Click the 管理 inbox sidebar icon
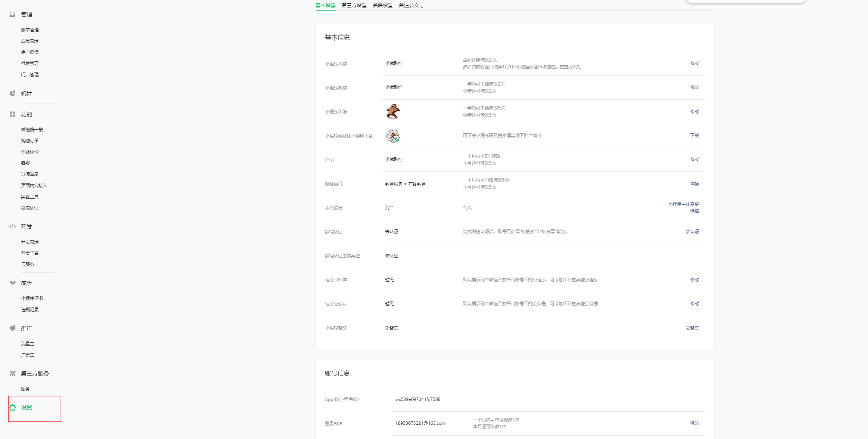The image size is (868, 439). (12, 14)
